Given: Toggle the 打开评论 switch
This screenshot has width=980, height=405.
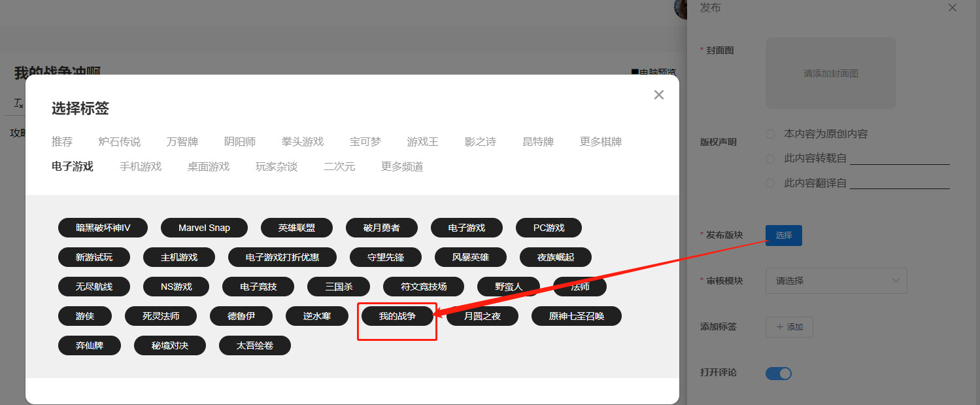Looking at the screenshot, I should click(778, 373).
